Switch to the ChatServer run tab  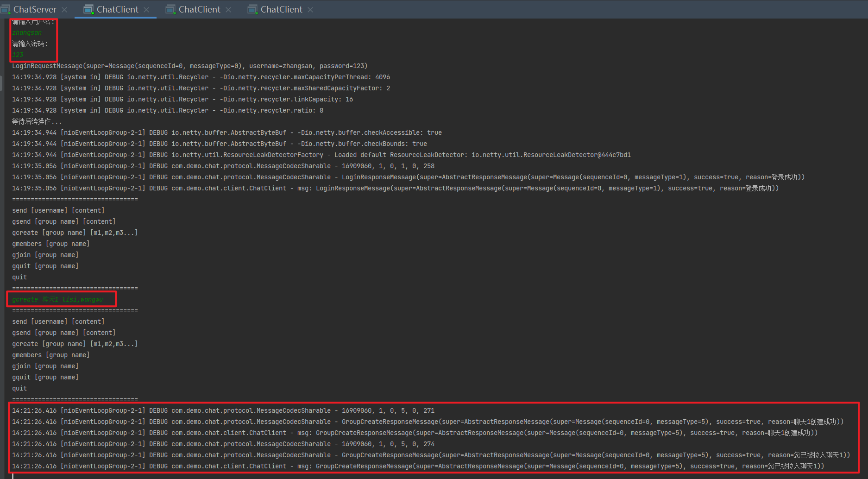tap(34, 9)
